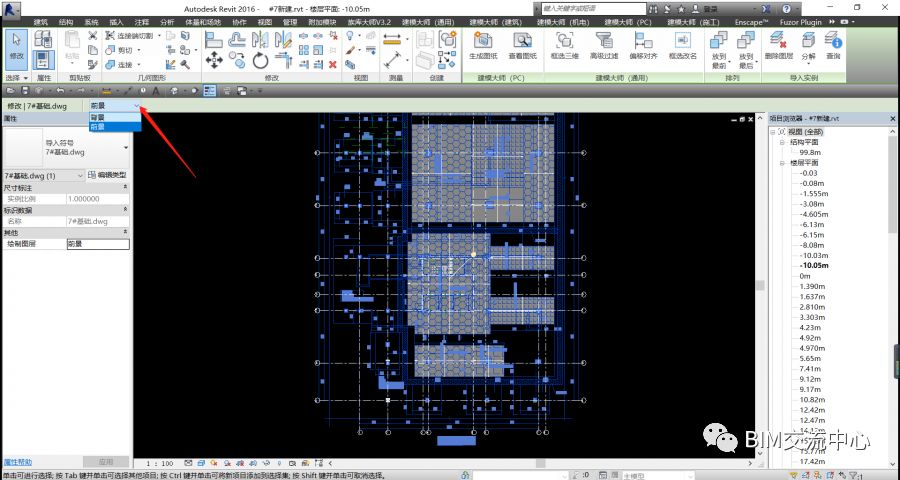This screenshot has width=900, height=480.
Task: Open the 7#基础.dwg (1) instance filter dropdown
Action: [x=80, y=176]
